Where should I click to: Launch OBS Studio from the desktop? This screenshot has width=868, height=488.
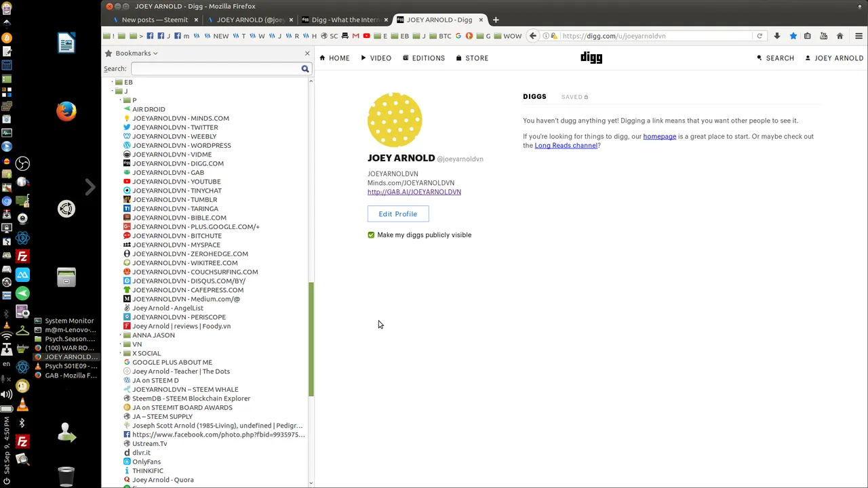click(x=22, y=163)
